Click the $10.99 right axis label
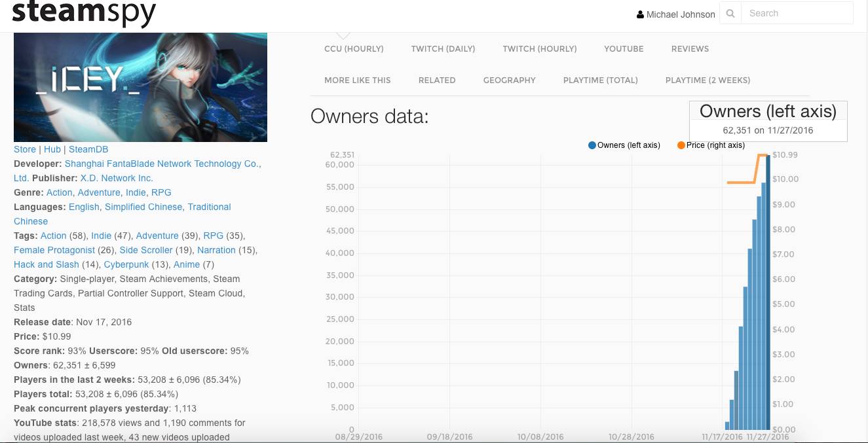This screenshot has width=868, height=443. pos(785,155)
